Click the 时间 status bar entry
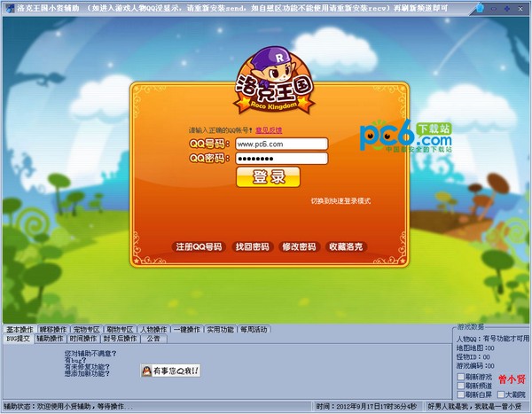This screenshot has height=414, width=532. (x=366, y=406)
